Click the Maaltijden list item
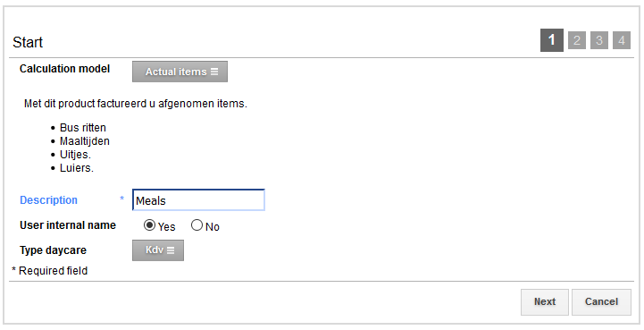The width and height of the screenshot is (644, 330). pyautogui.click(x=85, y=141)
